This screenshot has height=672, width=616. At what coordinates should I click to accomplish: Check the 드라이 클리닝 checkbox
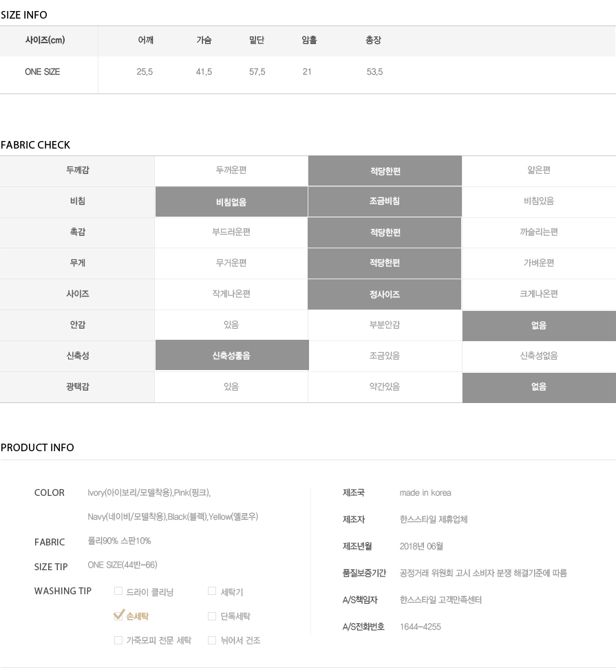tap(118, 592)
